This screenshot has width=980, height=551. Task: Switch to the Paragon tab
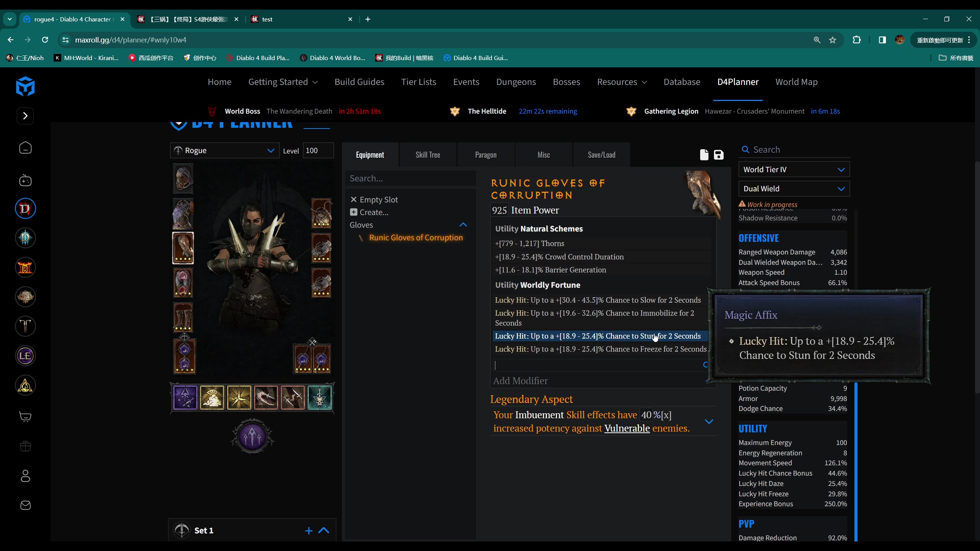[x=486, y=155]
